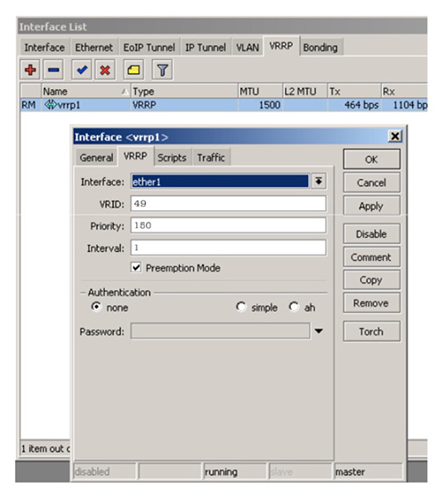This screenshot has height=504, width=445.
Task: Toggle the Preemption Mode checkbox
Action: pyautogui.click(x=136, y=267)
